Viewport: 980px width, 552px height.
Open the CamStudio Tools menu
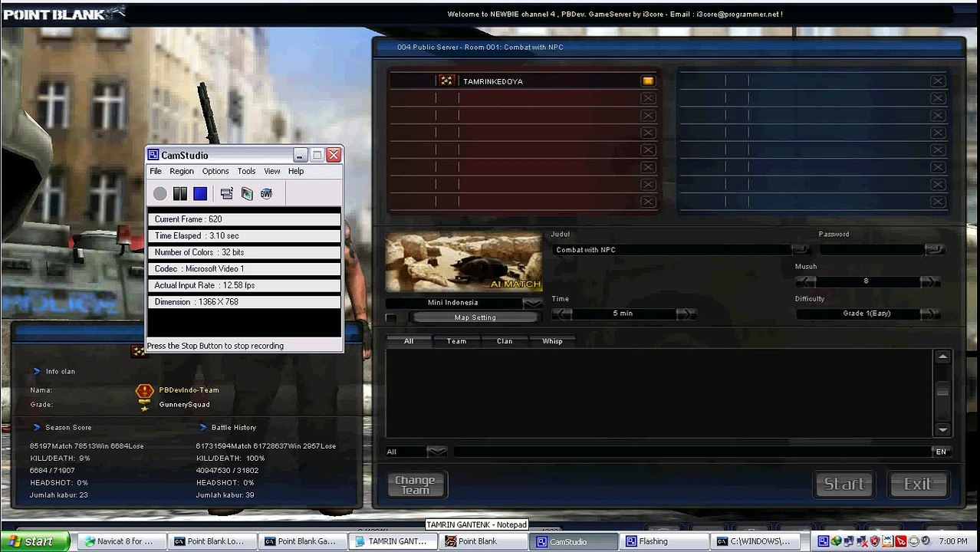246,171
